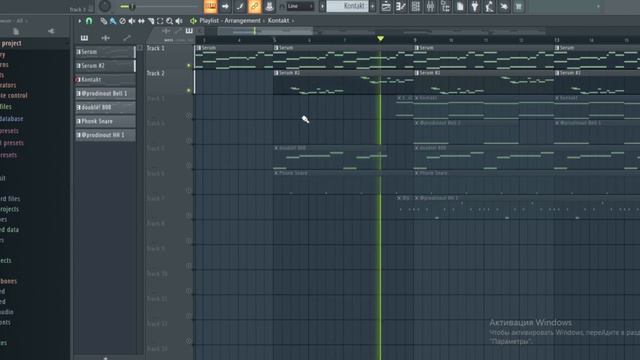Click the Playback speaker tool in Playlist toolbar
640x360 pixels.
[x=179, y=21]
